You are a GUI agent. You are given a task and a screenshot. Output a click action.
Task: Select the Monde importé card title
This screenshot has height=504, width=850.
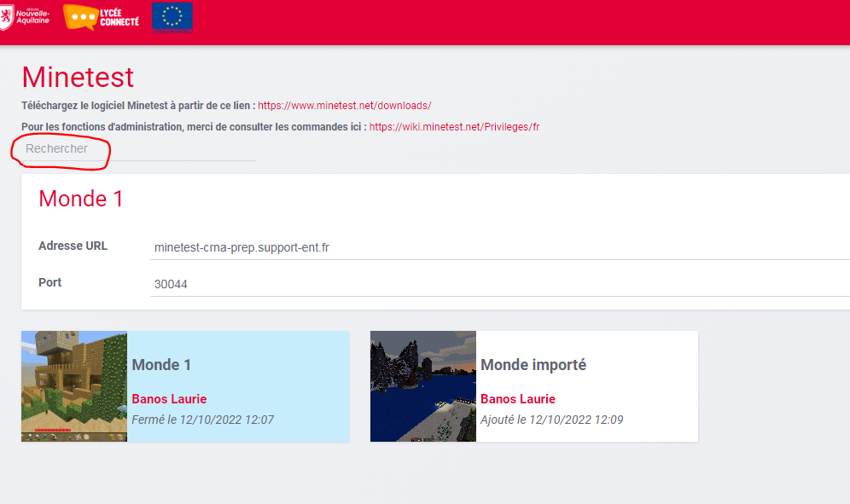[533, 365]
